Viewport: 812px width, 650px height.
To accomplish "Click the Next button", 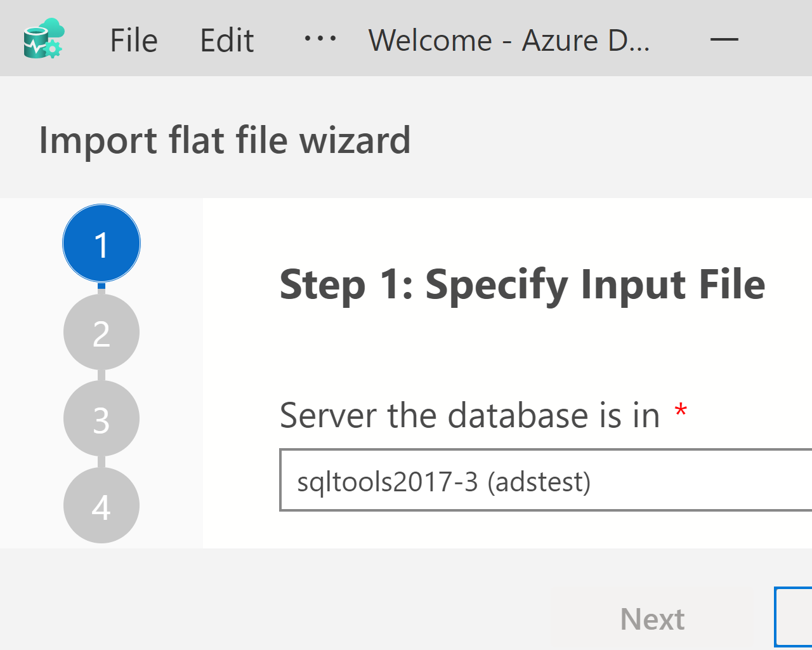I will point(652,618).
